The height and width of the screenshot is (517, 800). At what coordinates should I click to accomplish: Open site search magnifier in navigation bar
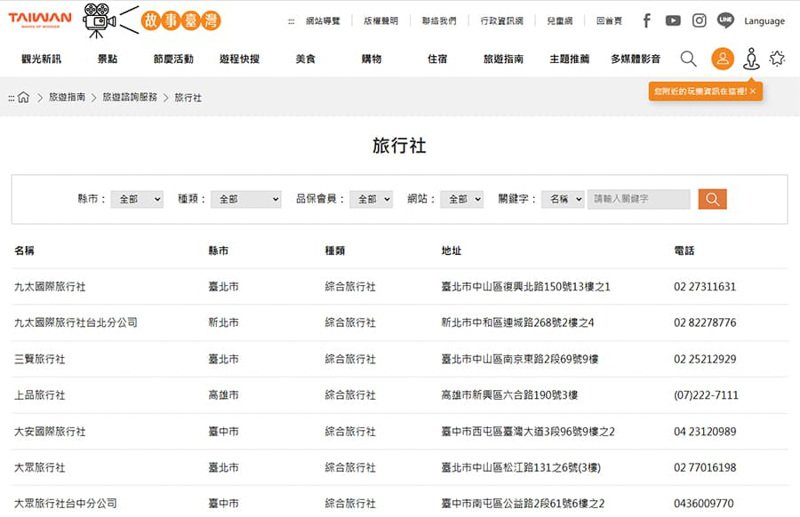[689, 59]
